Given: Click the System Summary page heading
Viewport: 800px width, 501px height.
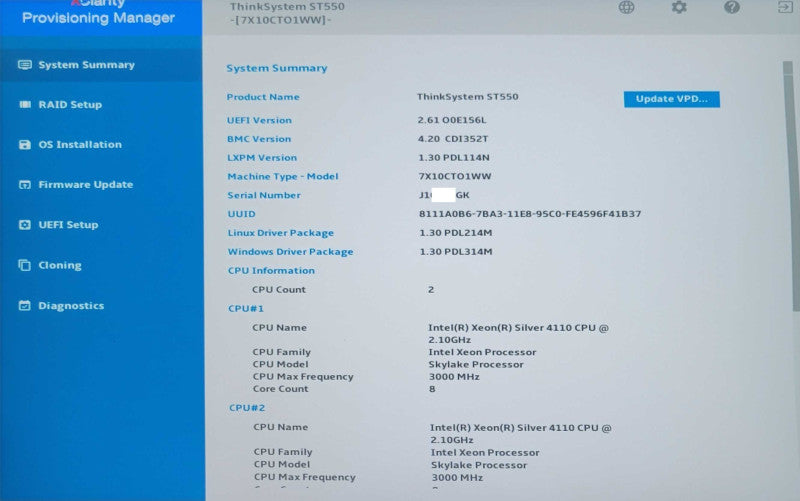Looking at the screenshot, I should [277, 68].
